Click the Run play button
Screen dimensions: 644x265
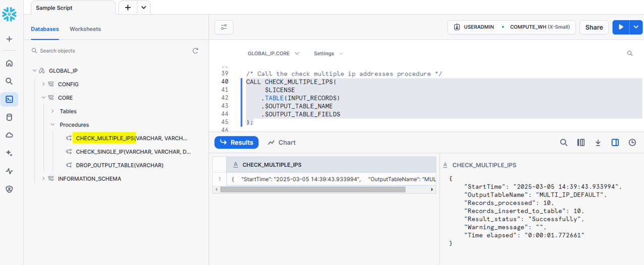point(621,27)
